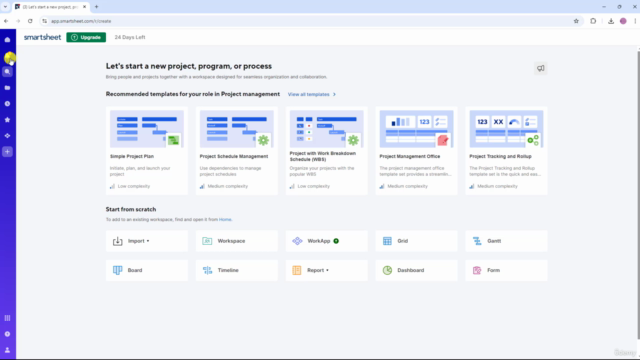Image resolution: width=640 pixels, height=360 pixels.
Task: Create a new Board
Action: (147, 270)
